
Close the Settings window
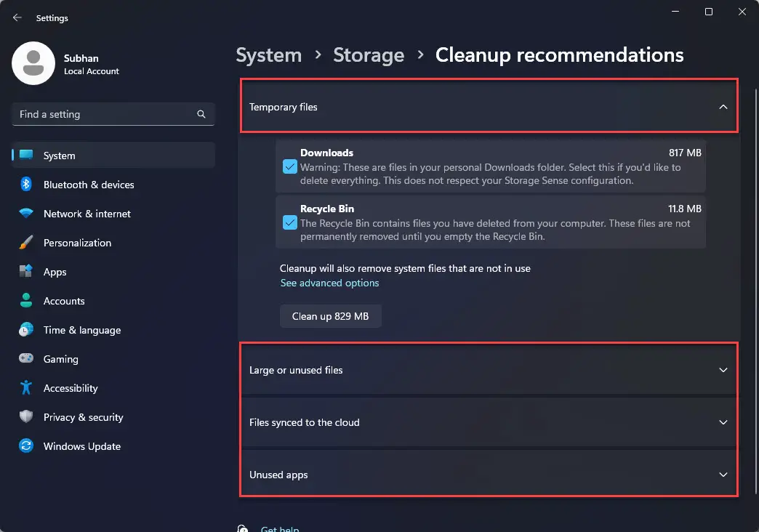(x=742, y=11)
